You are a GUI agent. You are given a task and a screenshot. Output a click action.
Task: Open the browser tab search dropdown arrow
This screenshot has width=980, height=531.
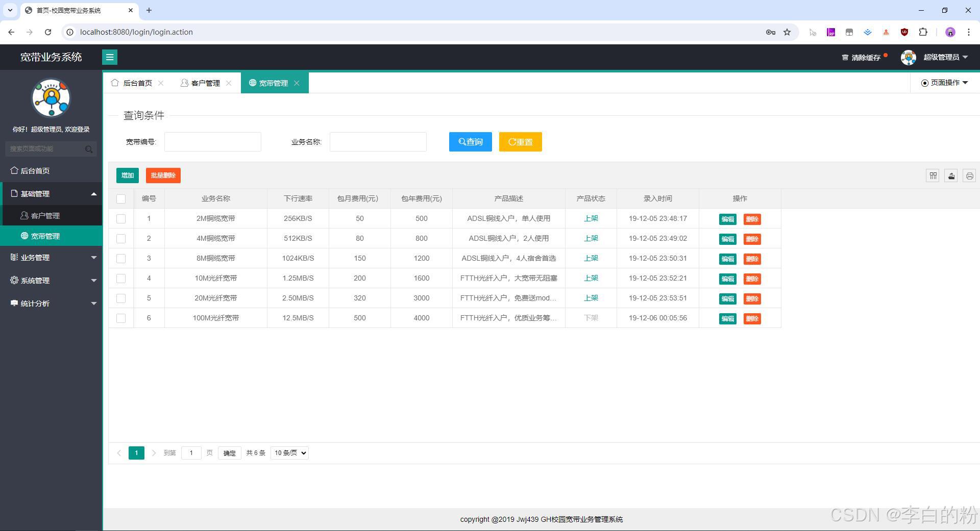[x=10, y=10]
